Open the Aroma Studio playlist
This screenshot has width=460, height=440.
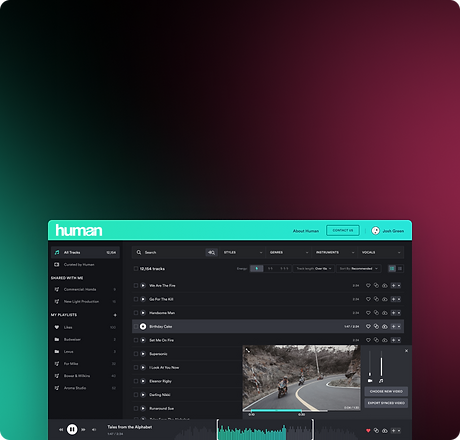point(85,388)
